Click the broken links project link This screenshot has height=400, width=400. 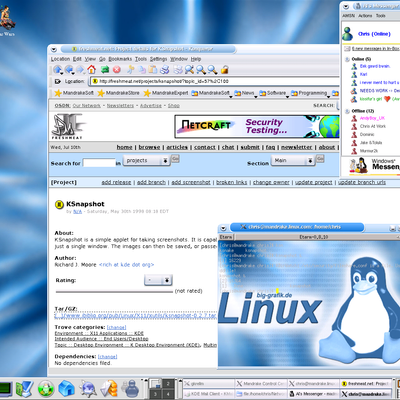pyautogui.click(x=232, y=182)
